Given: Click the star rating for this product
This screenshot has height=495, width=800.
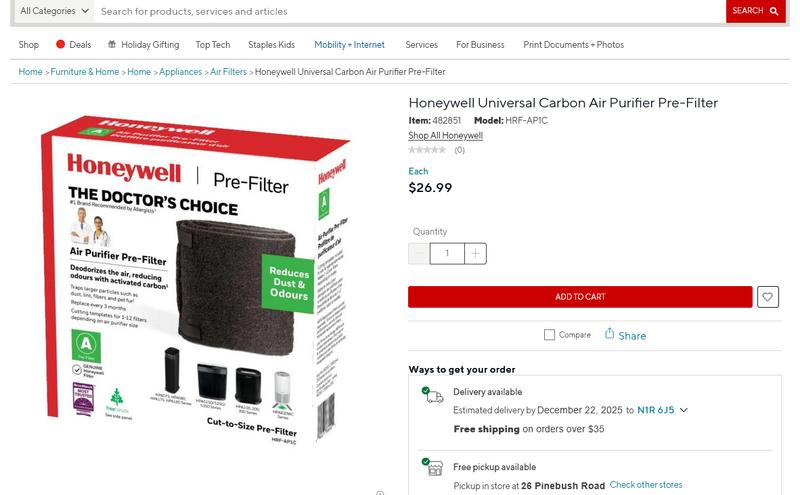Looking at the screenshot, I should 427,150.
